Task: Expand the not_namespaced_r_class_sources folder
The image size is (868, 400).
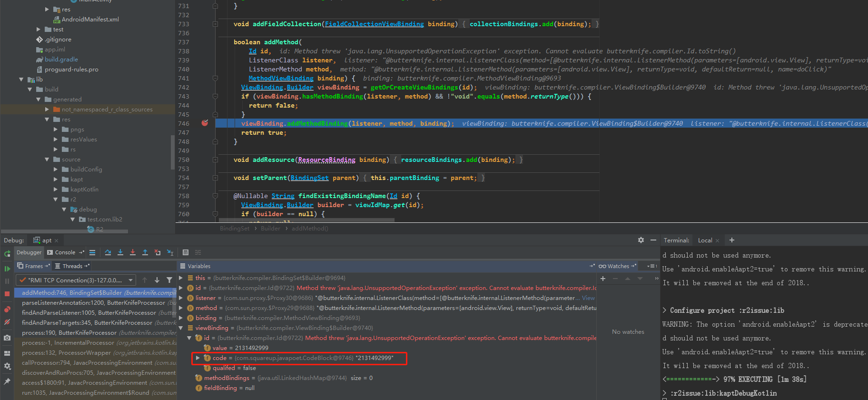Action: coord(47,110)
